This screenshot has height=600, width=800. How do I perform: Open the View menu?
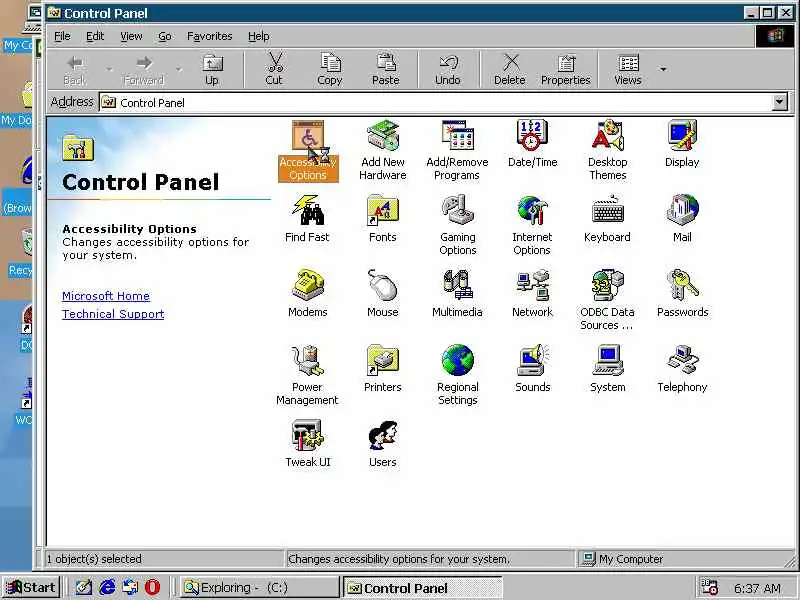[x=131, y=36]
